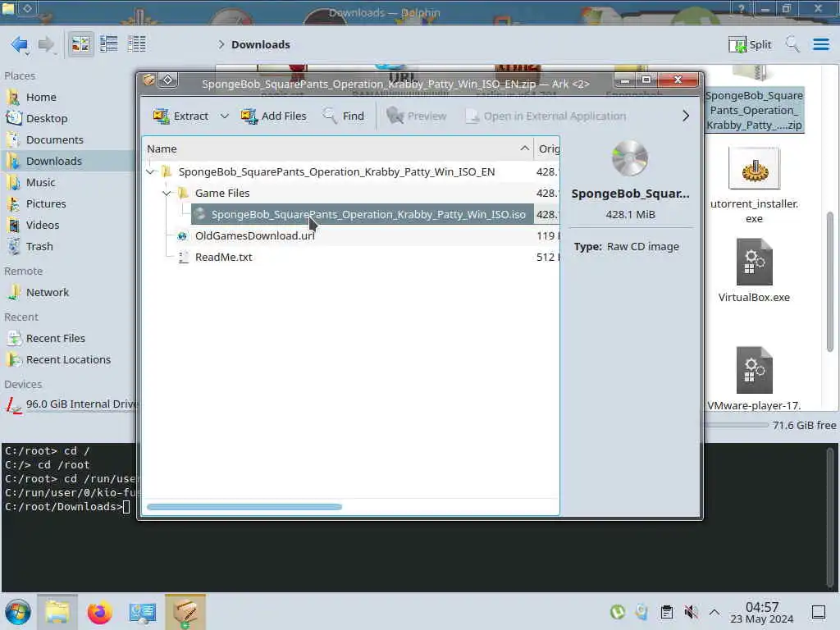Launch Firefox from the taskbar

pyautogui.click(x=99, y=612)
